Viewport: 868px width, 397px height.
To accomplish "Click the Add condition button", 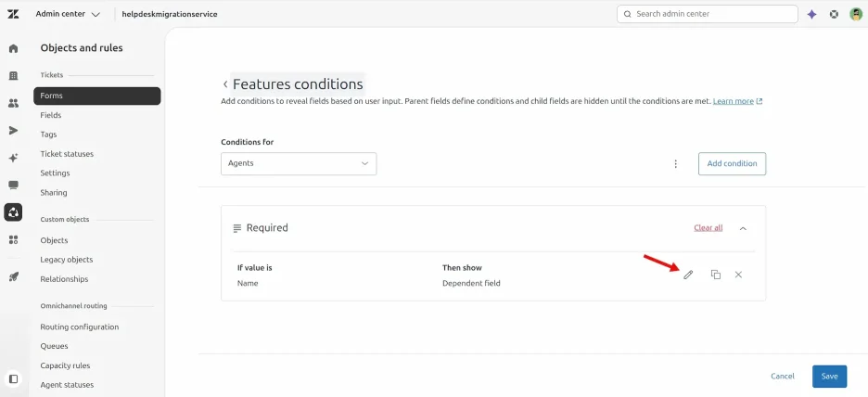I will [x=732, y=164].
